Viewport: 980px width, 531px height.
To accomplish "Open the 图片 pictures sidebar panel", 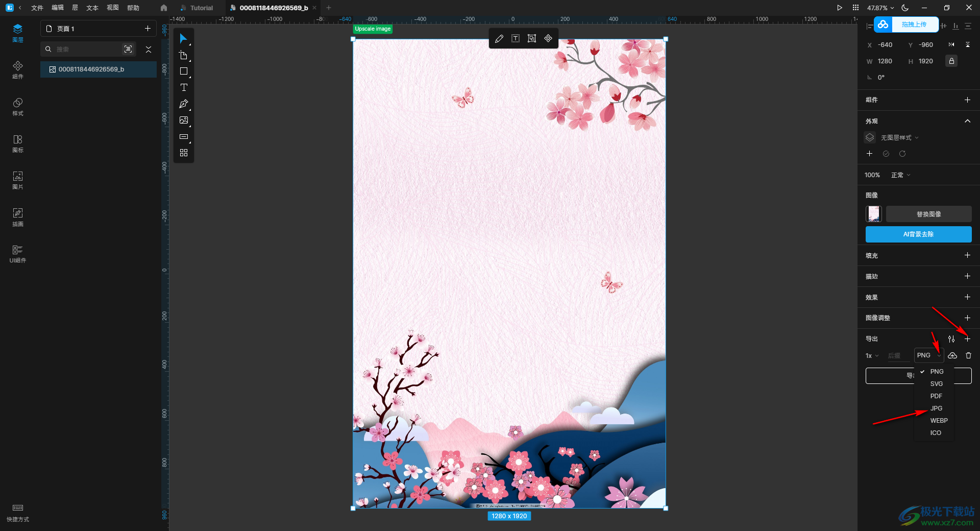I will (18, 180).
